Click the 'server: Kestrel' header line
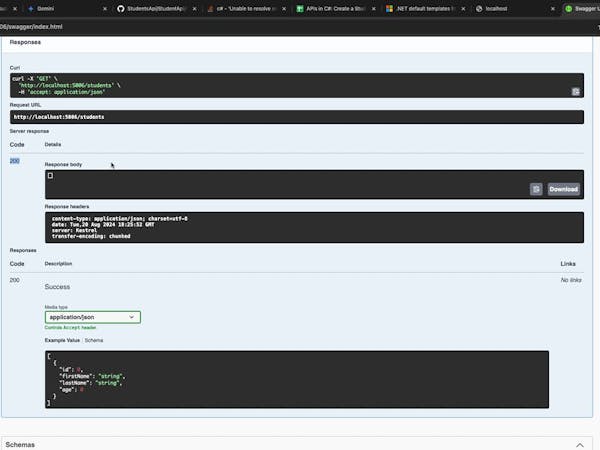Image resolution: width=600 pixels, height=450 pixels. coord(74,230)
